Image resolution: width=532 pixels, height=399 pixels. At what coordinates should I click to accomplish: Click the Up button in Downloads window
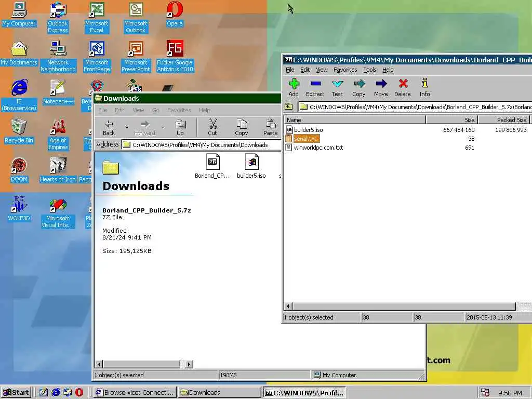click(180, 128)
